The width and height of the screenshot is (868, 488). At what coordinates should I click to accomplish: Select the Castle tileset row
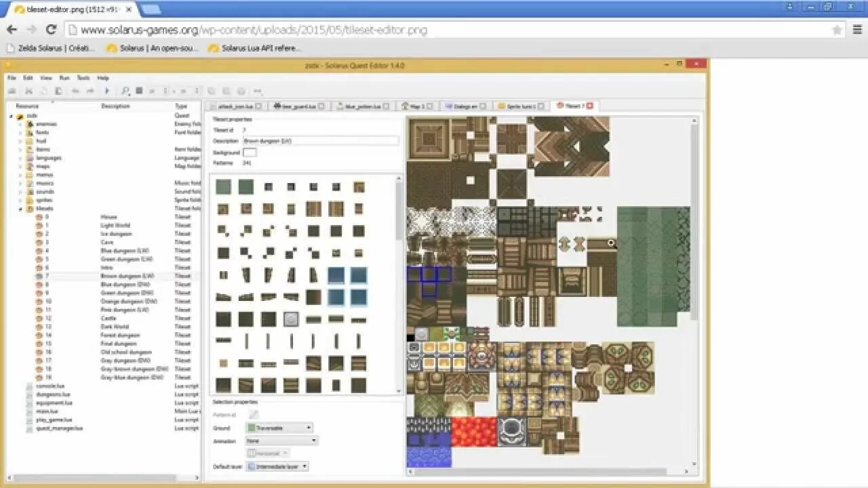click(105, 319)
